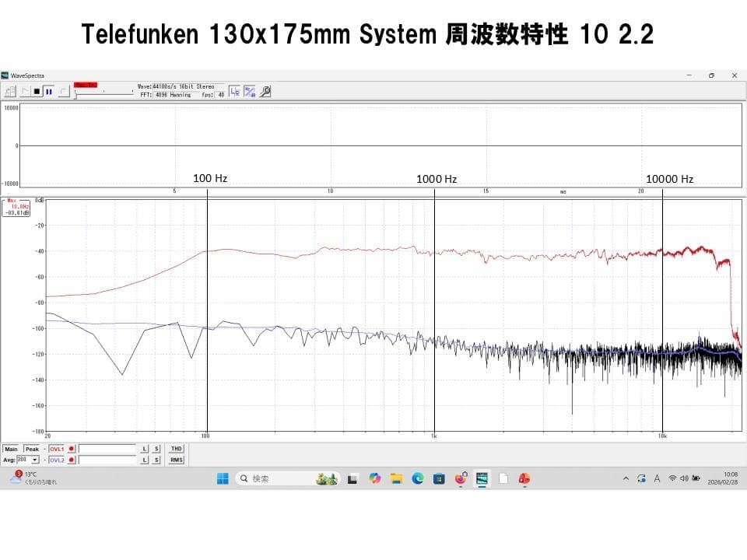Click the OVL2 name input field

107,460
